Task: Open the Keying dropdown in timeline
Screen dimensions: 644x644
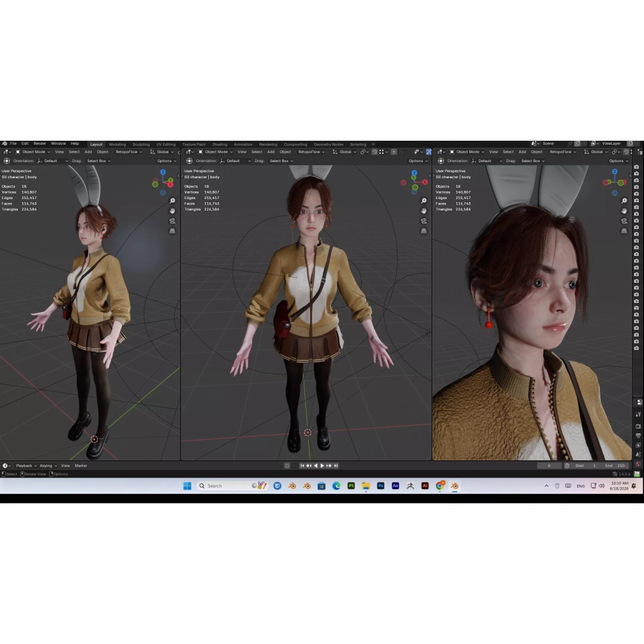Action: (48, 466)
